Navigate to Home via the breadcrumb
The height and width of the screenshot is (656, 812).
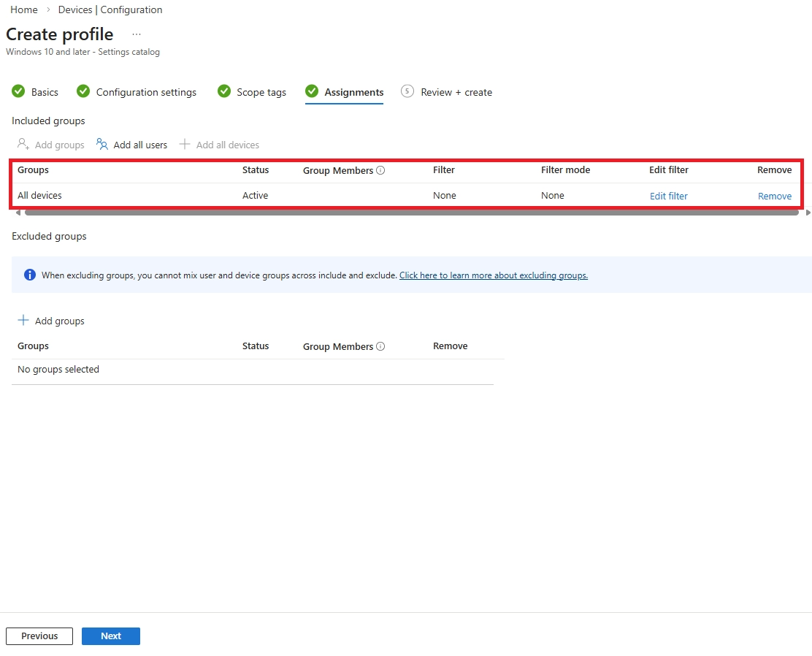pos(23,9)
